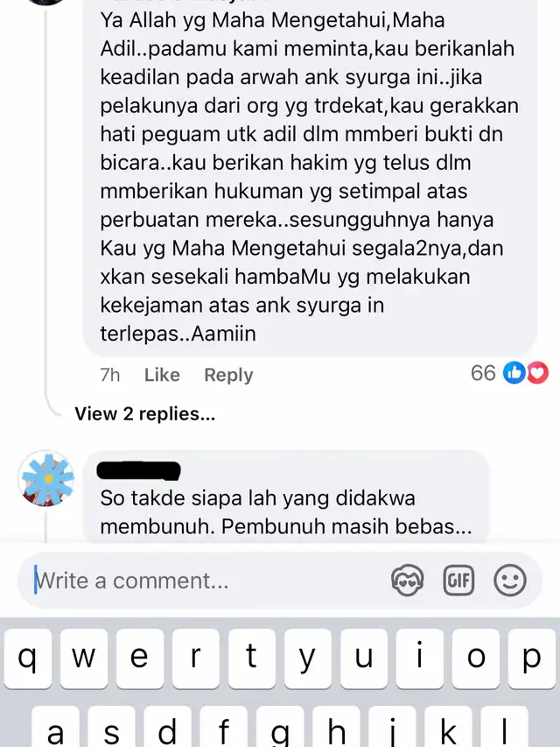Open the redacted commenter name
This screenshot has height=747, width=560.
pyautogui.click(x=138, y=470)
